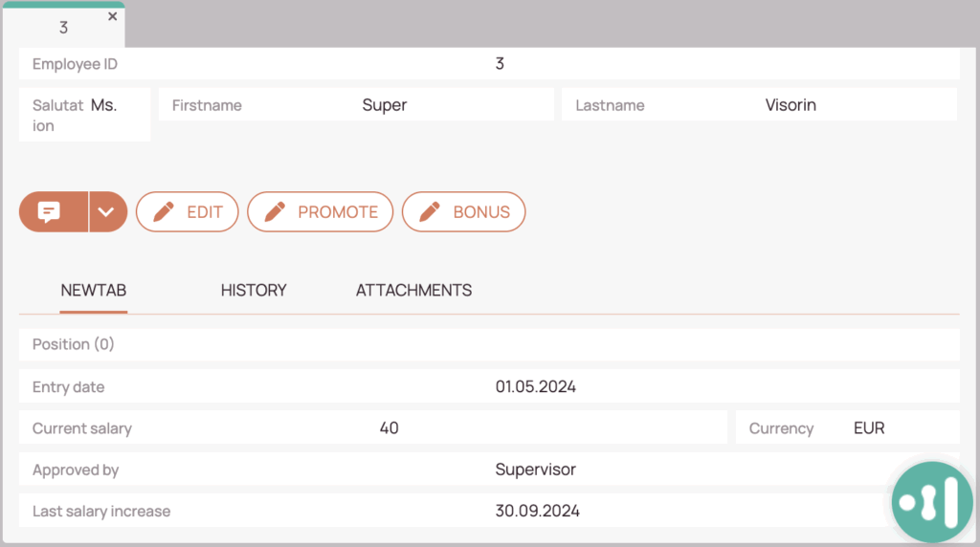
Task: Click the Firstname field showing Super
Action: [385, 105]
